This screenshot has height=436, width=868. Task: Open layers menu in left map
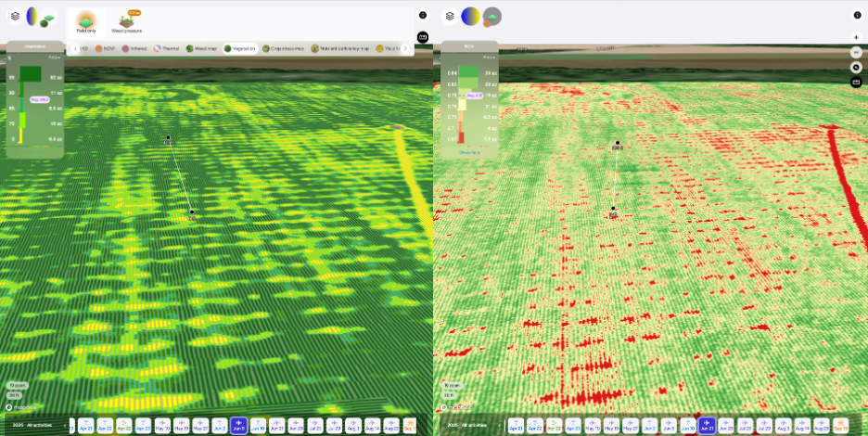15,16
